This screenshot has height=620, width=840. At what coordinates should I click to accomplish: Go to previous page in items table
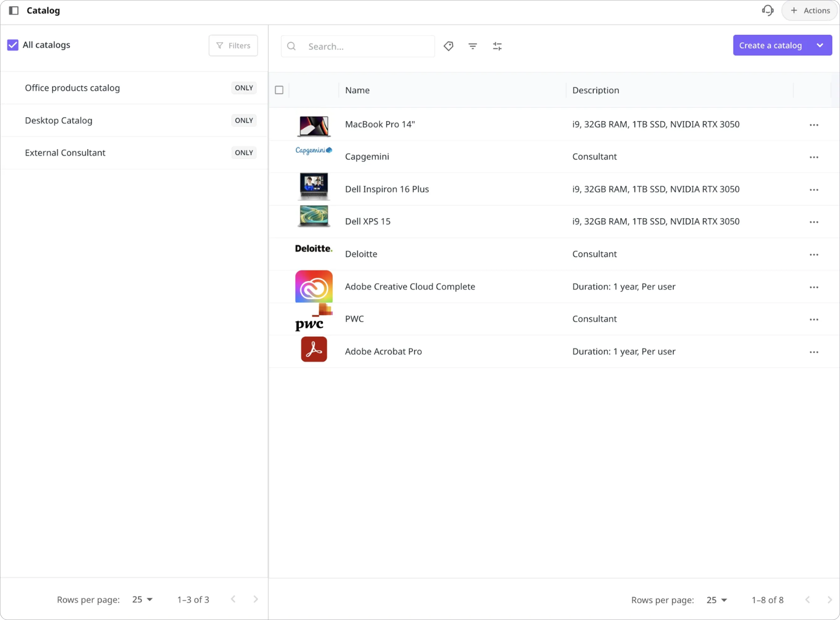(x=807, y=600)
